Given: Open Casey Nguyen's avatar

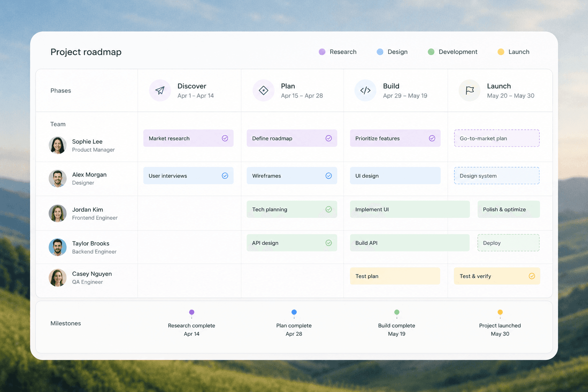Looking at the screenshot, I should click(x=57, y=278).
